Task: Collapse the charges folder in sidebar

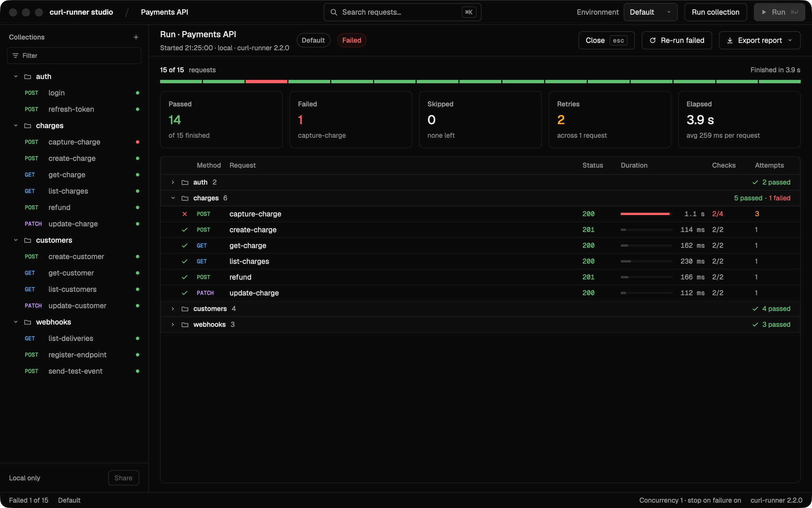Action: (x=16, y=126)
